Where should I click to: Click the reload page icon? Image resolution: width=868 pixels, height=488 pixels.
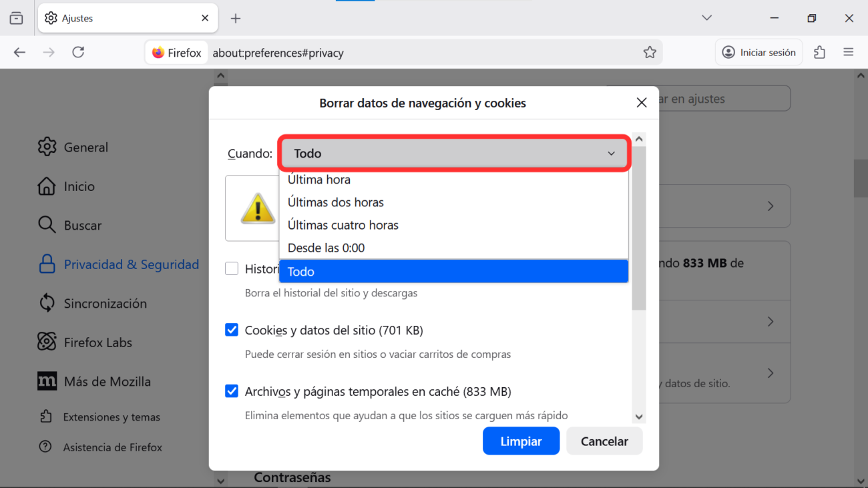point(78,52)
